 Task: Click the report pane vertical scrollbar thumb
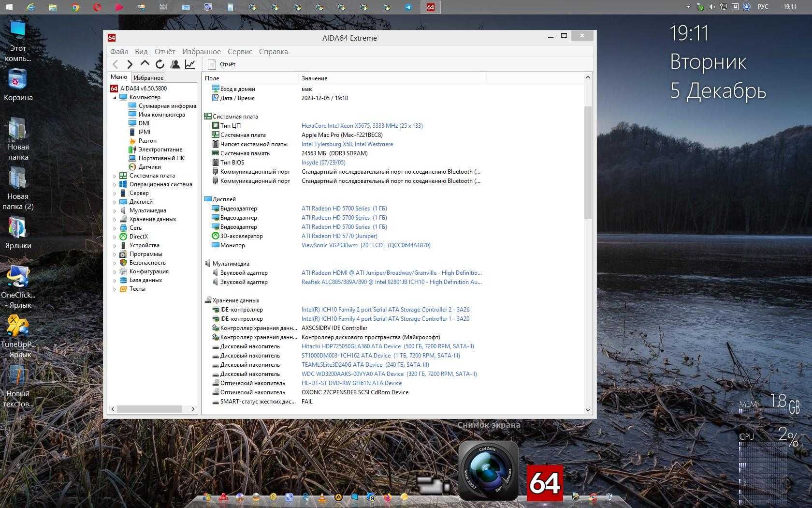tap(588, 162)
